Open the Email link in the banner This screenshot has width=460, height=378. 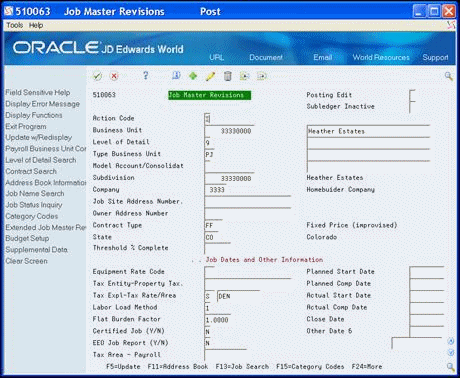pos(323,57)
